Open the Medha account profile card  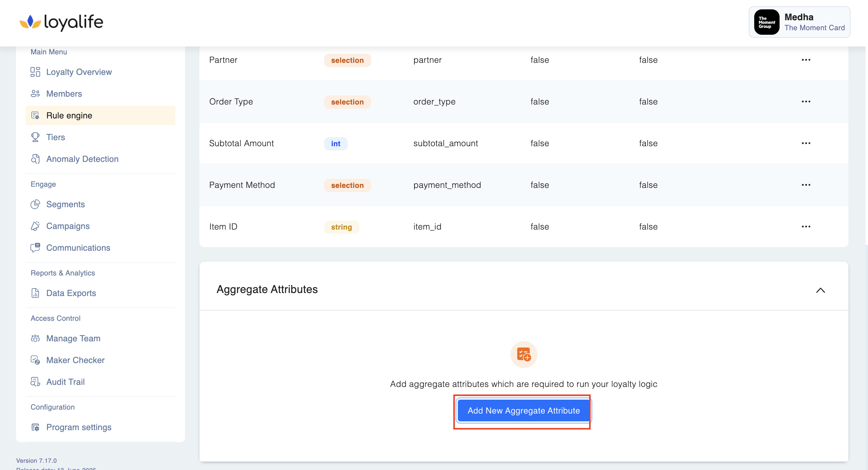799,22
